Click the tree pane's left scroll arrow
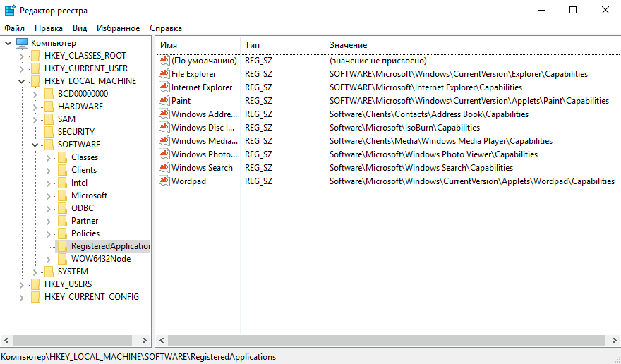Image resolution: width=621 pixels, height=364 pixels. pos(7,340)
